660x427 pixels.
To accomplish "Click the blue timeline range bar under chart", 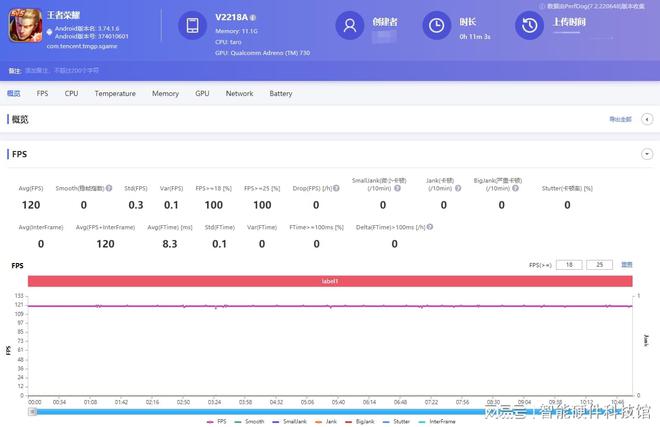I will point(328,412).
